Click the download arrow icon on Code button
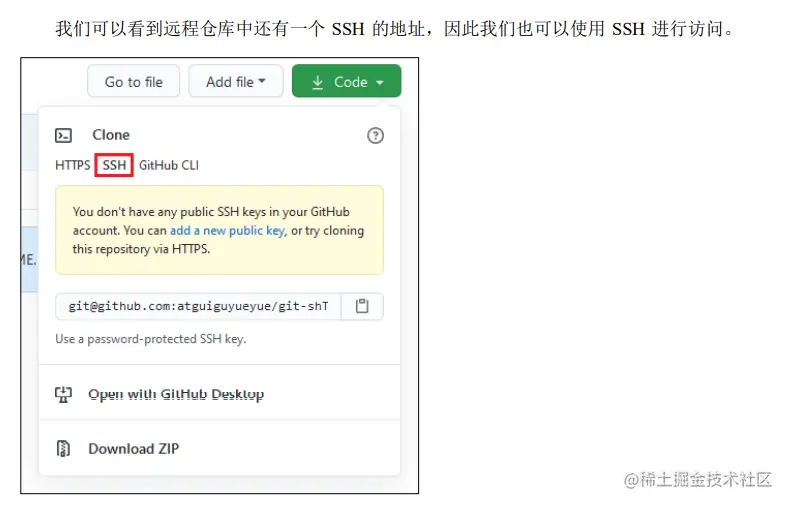 pyautogui.click(x=318, y=82)
